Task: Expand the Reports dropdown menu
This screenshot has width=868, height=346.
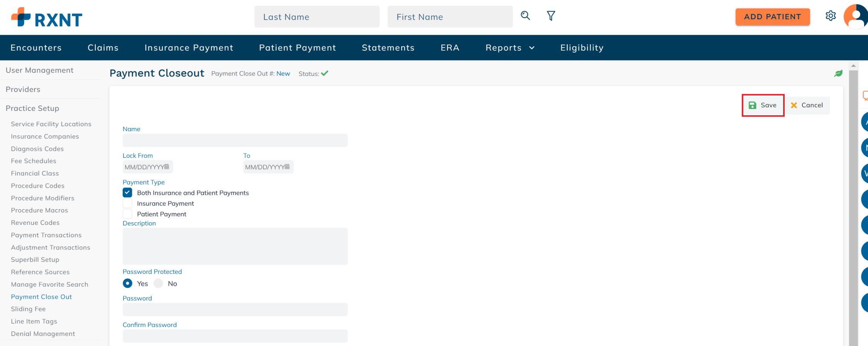Action: (510, 47)
